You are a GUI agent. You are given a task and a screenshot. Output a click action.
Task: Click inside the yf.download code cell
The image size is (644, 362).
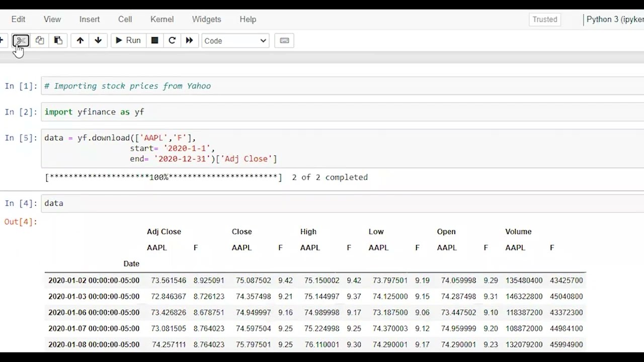[342, 148]
